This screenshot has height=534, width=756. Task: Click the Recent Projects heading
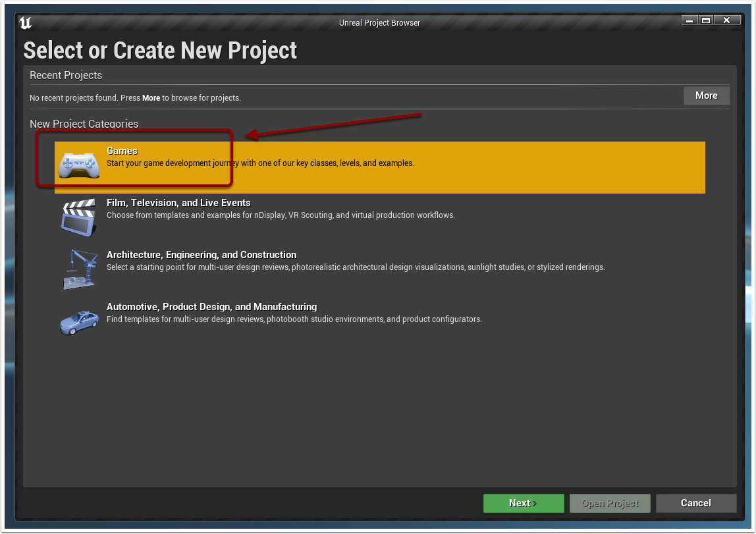tap(66, 75)
